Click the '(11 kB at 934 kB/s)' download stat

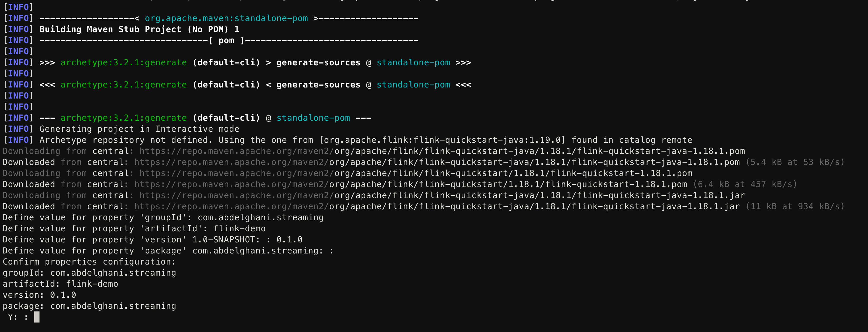tap(795, 207)
